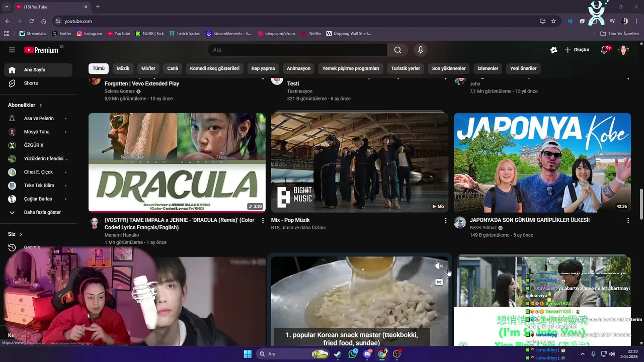Select the Tümü filter chip

tap(99, 68)
